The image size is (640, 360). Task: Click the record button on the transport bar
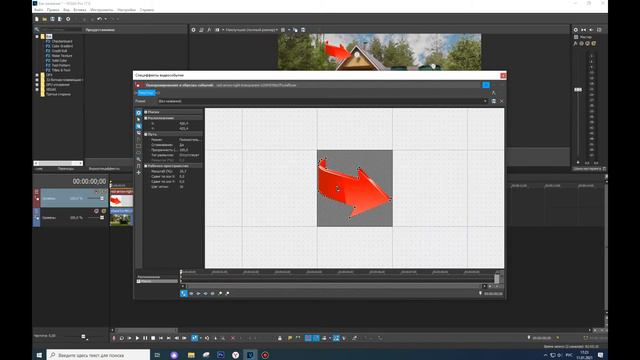click(x=114, y=338)
